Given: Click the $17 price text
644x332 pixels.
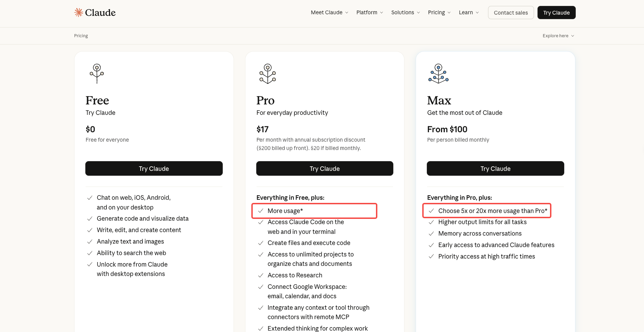Looking at the screenshot, I should pos(262,129).
